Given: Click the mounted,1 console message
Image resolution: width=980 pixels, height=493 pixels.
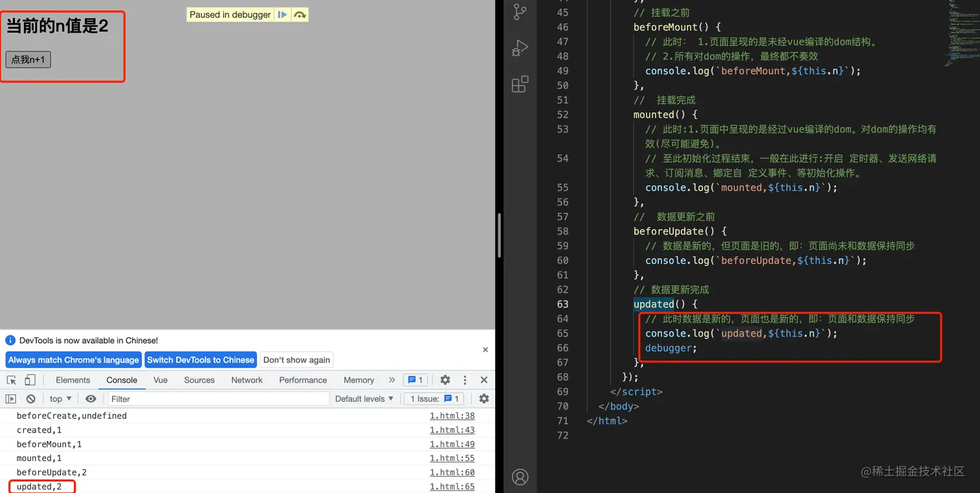Looking at the screenshot, I should pos(40,459).
